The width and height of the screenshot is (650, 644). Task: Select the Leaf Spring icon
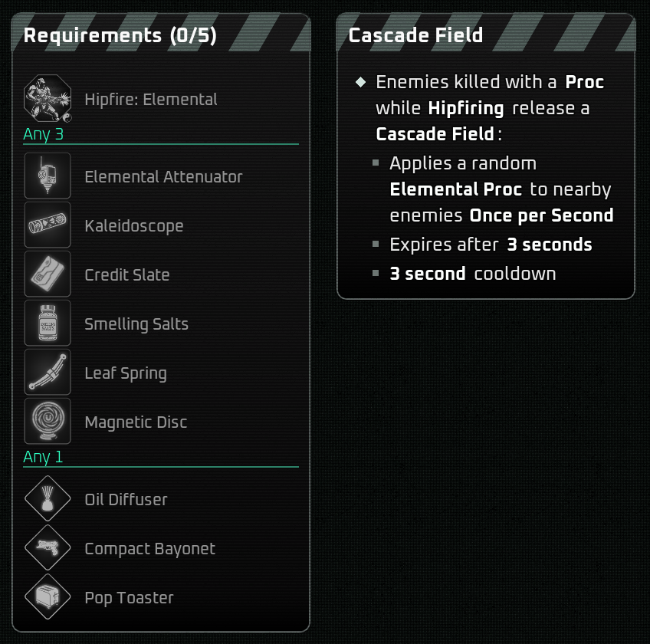(48, 373)
